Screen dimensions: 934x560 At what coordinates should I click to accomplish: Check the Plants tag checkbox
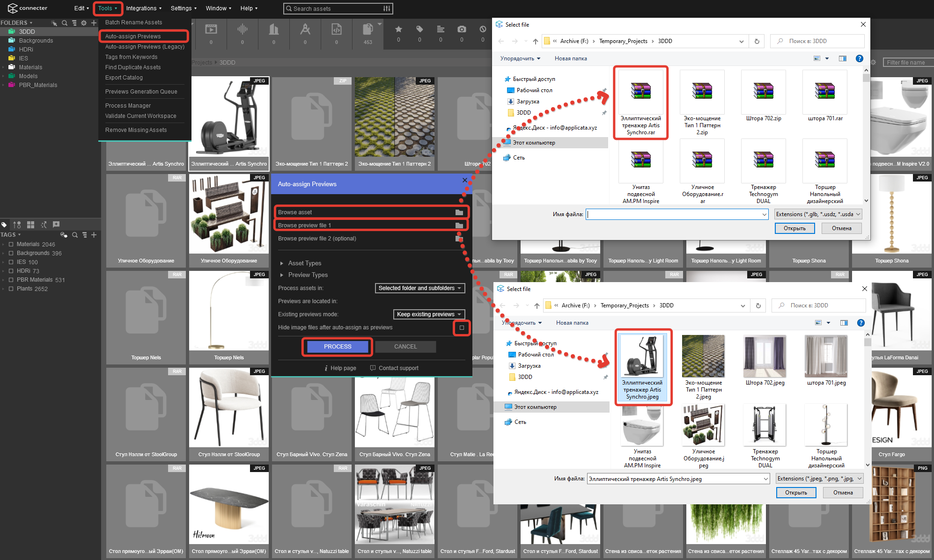click(11, 289)
